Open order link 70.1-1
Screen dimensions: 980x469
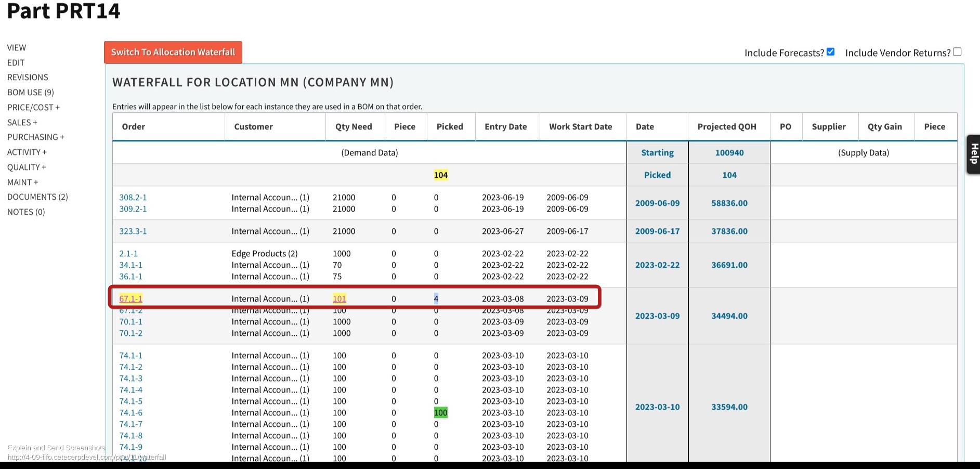point(130,322)
